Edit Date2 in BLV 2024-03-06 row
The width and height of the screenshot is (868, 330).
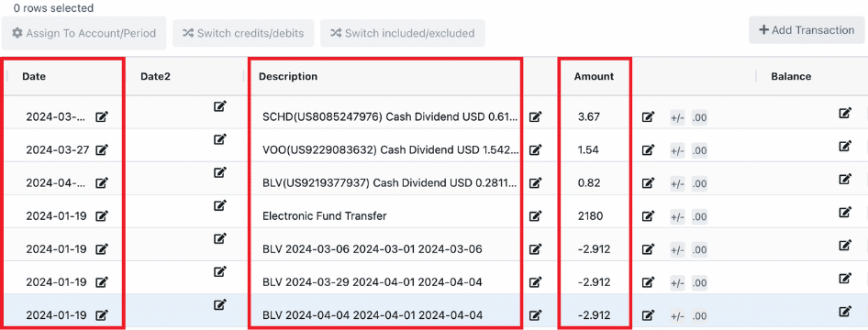point(220,239)
